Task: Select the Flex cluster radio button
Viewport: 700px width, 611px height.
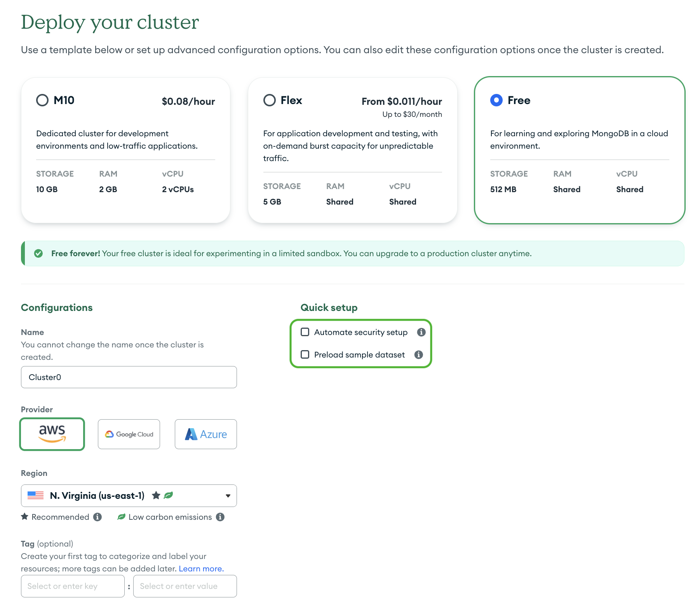Action: [269, 100]
